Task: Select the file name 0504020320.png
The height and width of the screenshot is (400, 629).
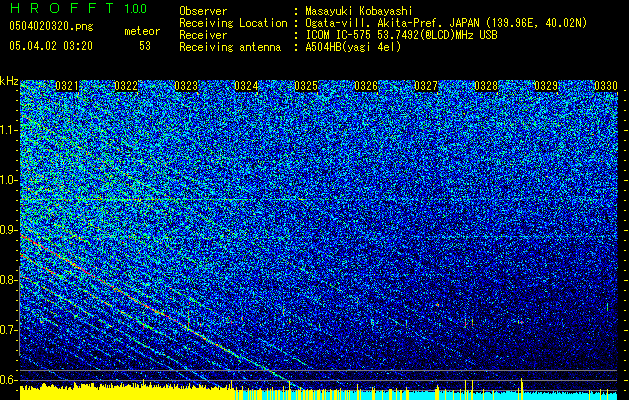Action: click(51, 26)
